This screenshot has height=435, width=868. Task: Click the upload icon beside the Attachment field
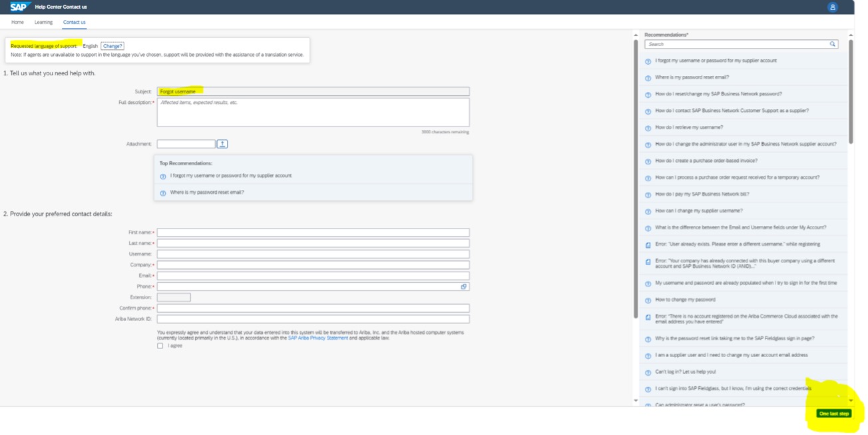click(x=222, y=144)
